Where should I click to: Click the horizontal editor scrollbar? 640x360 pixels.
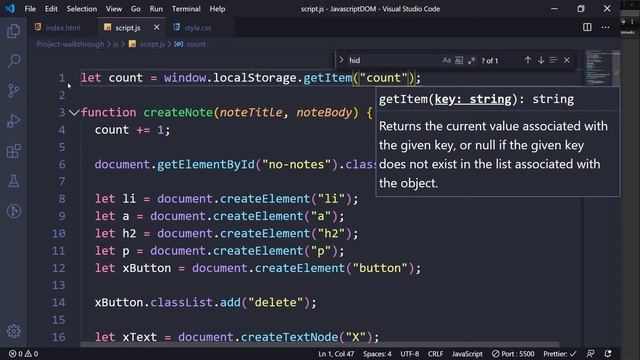320,344
